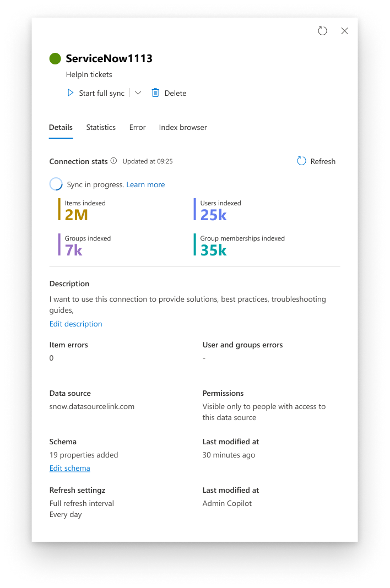Click the Refresh icon next to Connection stats
Screen dimensions: 390x588
[301, 161]
